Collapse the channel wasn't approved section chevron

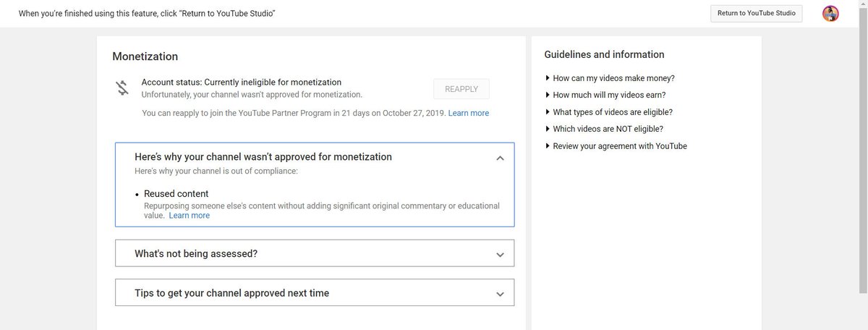point(500,158)
